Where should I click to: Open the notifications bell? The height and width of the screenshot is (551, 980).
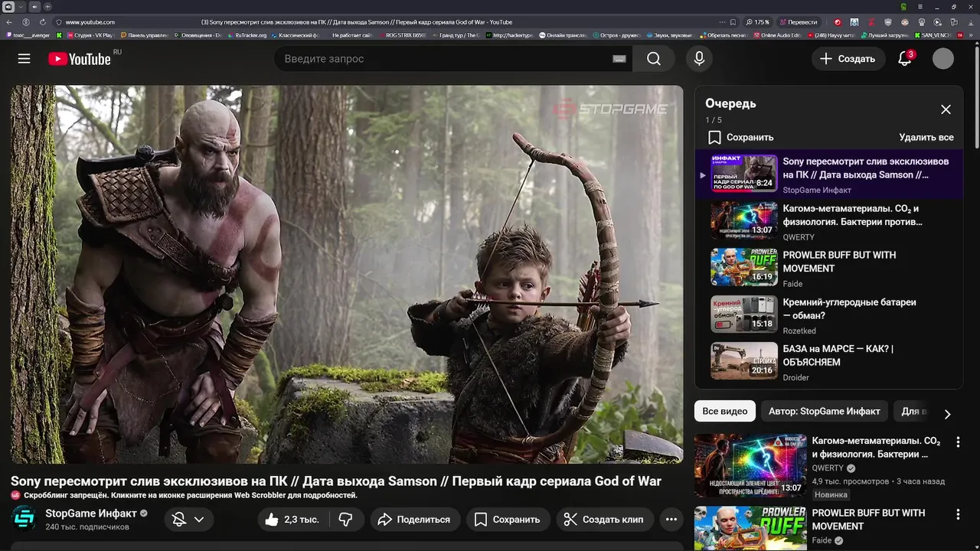(905, 59)
